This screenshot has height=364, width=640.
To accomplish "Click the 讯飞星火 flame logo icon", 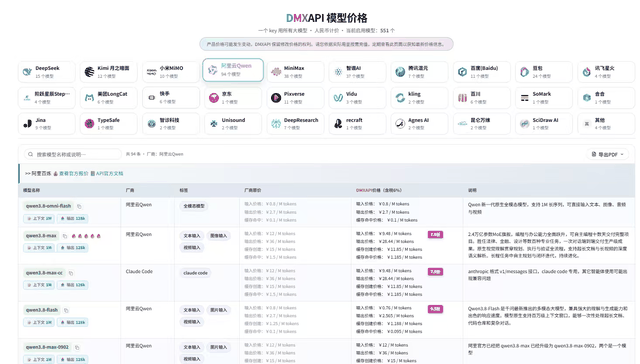I will [x=587, y=72].
